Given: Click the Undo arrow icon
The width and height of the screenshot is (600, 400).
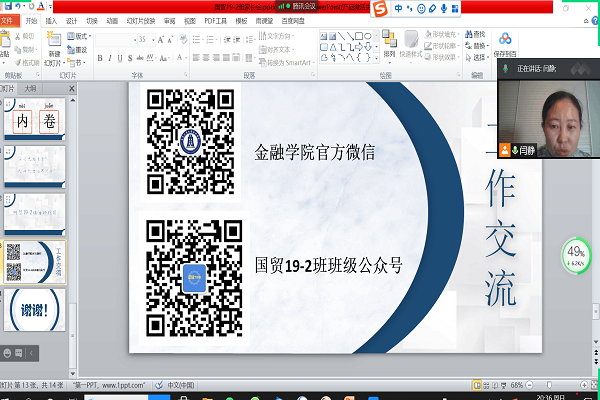Looking at the screenshot, I should [x=18, y=6].
